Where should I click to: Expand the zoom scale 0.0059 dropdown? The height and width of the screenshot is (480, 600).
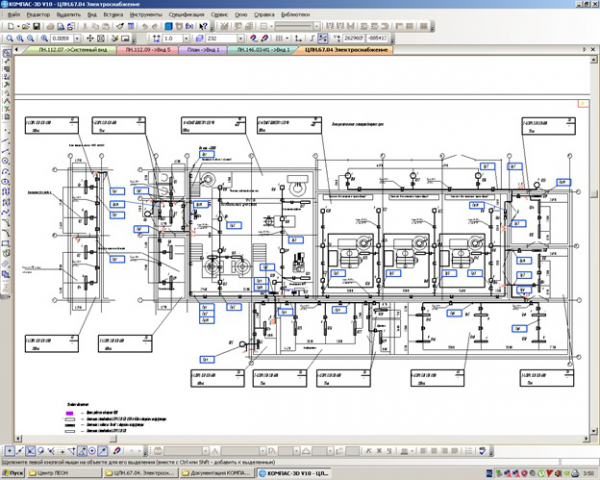click(x=77, y=38)
